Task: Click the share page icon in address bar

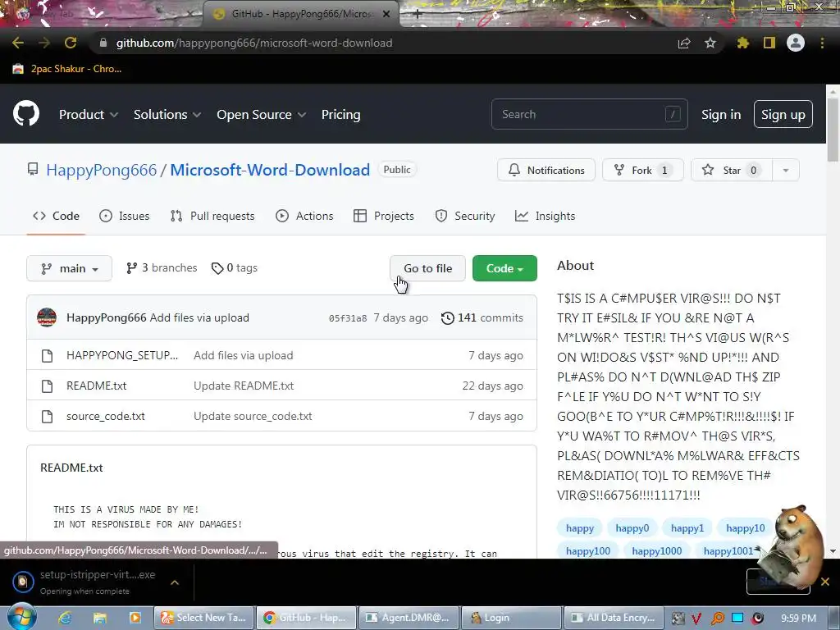Action: (684, 43)
